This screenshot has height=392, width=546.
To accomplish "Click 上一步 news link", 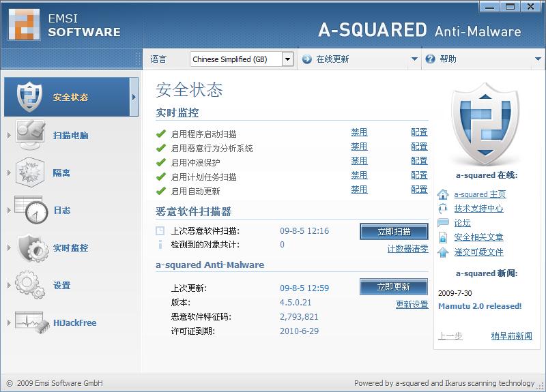I will [450, 335].
